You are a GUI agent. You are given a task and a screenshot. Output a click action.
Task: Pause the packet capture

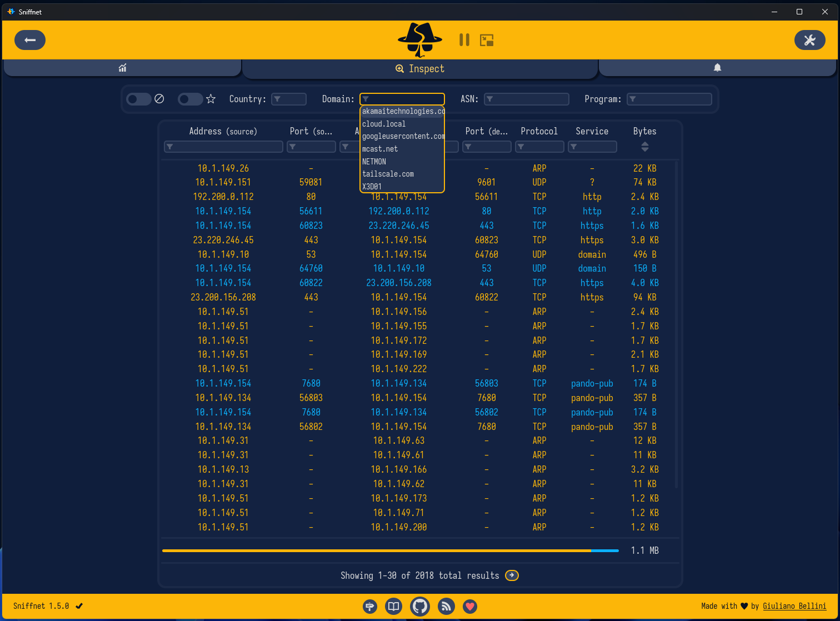(464, 40)
